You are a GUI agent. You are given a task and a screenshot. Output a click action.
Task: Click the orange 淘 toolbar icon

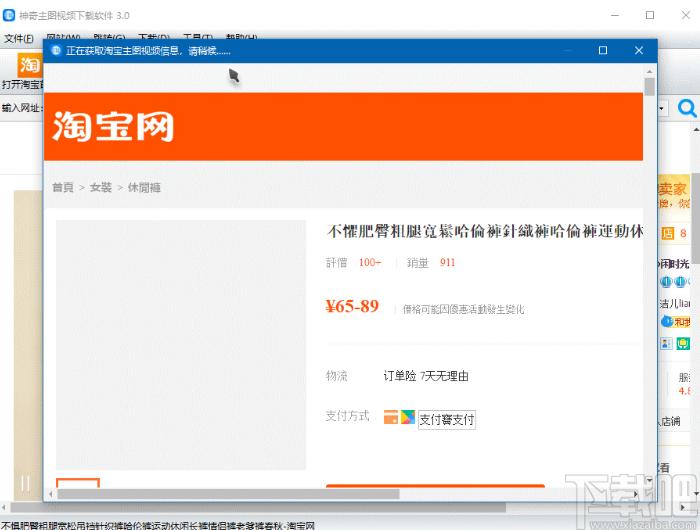point(29,65)
